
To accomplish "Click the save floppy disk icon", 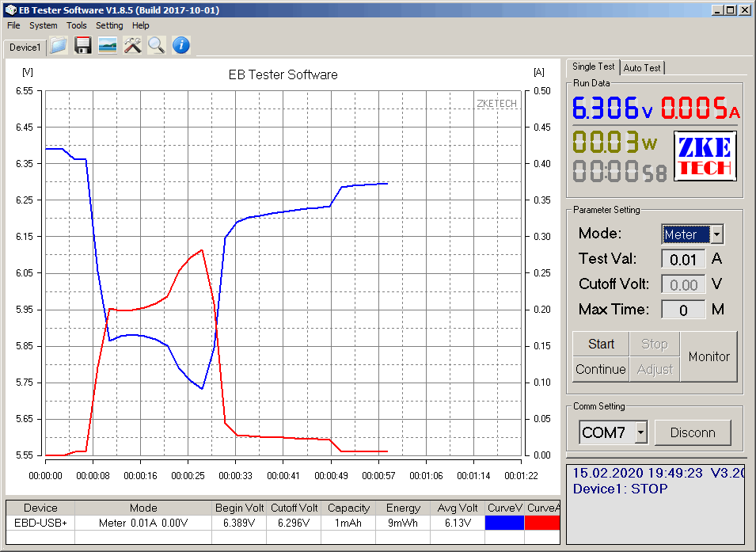I will point(83,46).
